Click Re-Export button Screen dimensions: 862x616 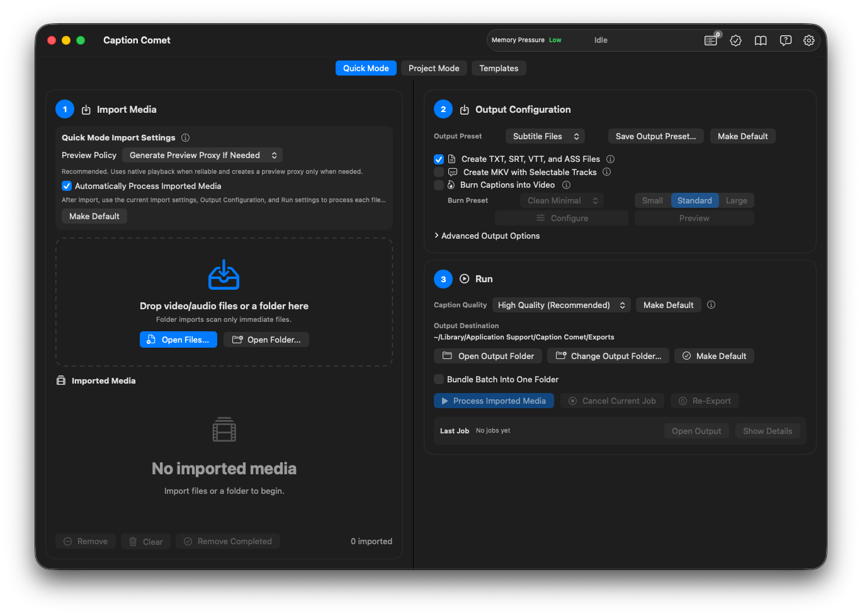pos(705,401)
